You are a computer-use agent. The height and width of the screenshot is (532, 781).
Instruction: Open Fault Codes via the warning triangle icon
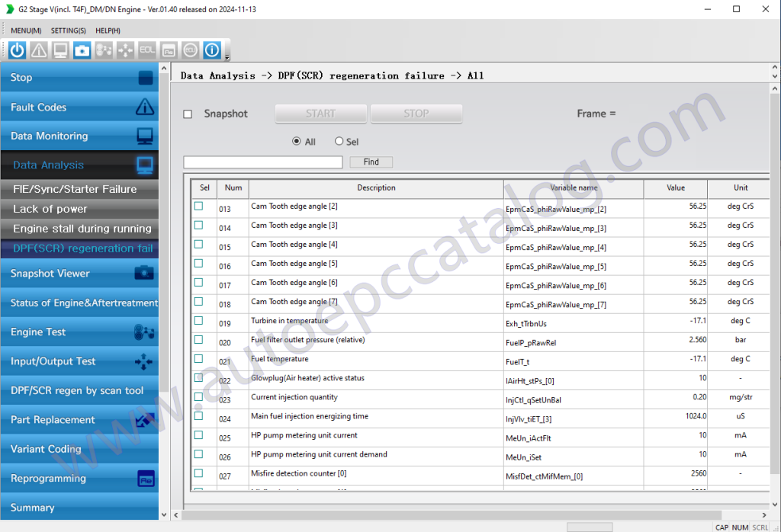click(38, 50)
